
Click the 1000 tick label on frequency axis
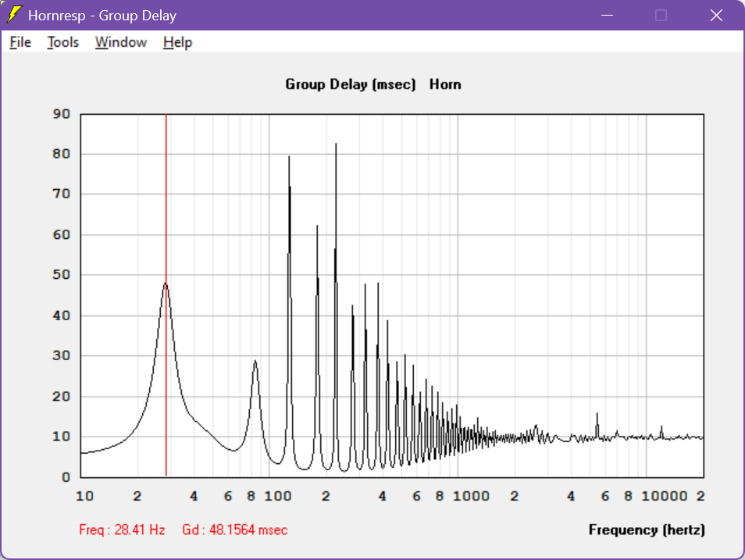point(471,496)
